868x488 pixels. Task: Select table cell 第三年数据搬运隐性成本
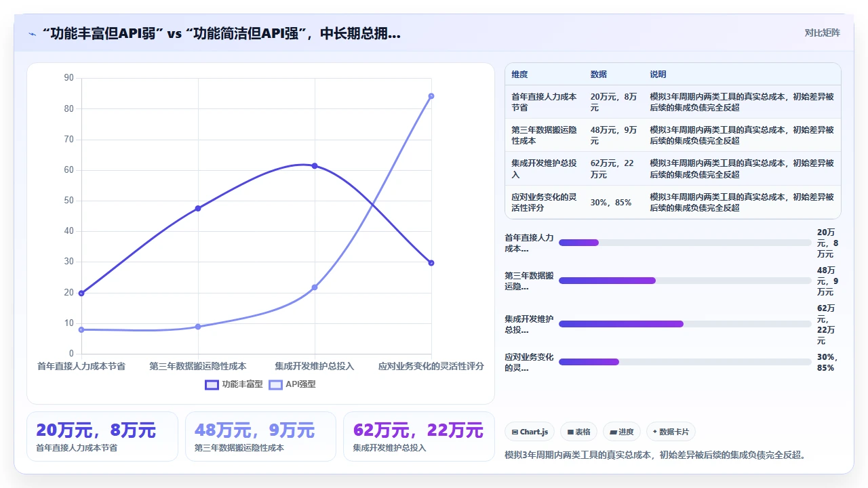point(544,136)
